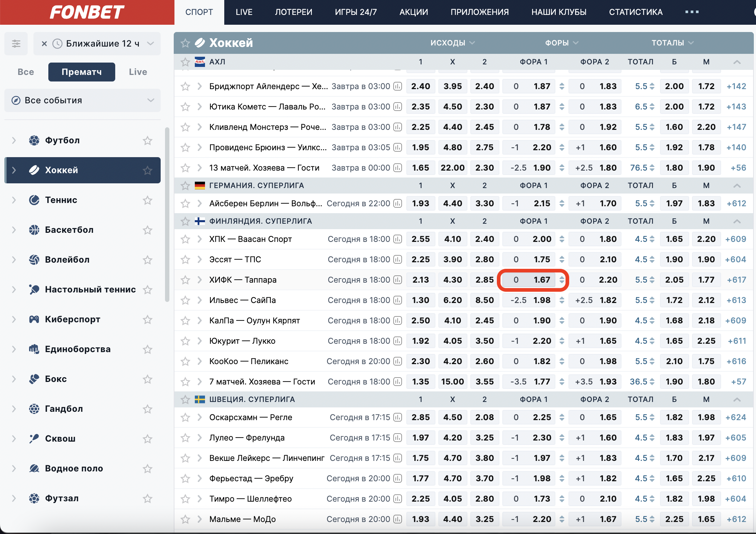
Task: Collapse the АХЛ league section
Action: (x=737, y=62)
